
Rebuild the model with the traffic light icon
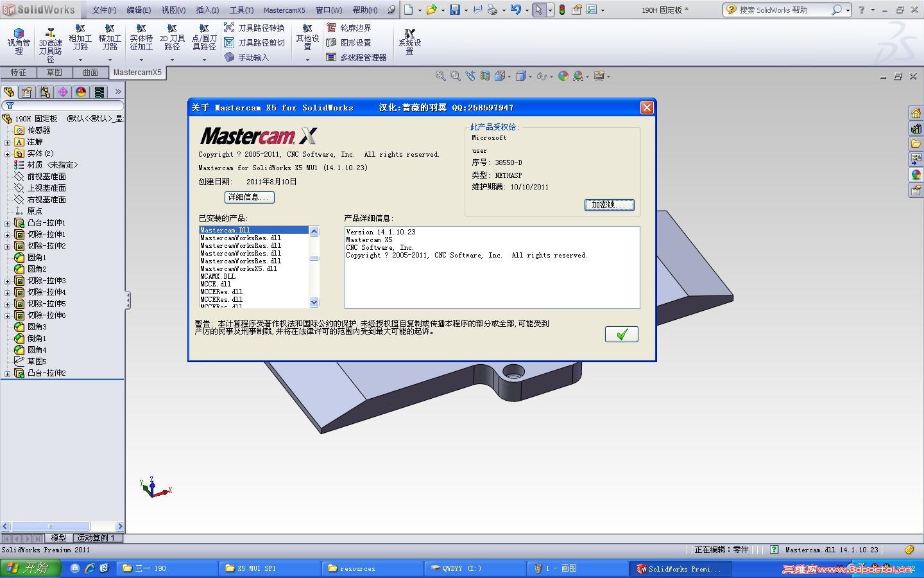pos(562,10)
